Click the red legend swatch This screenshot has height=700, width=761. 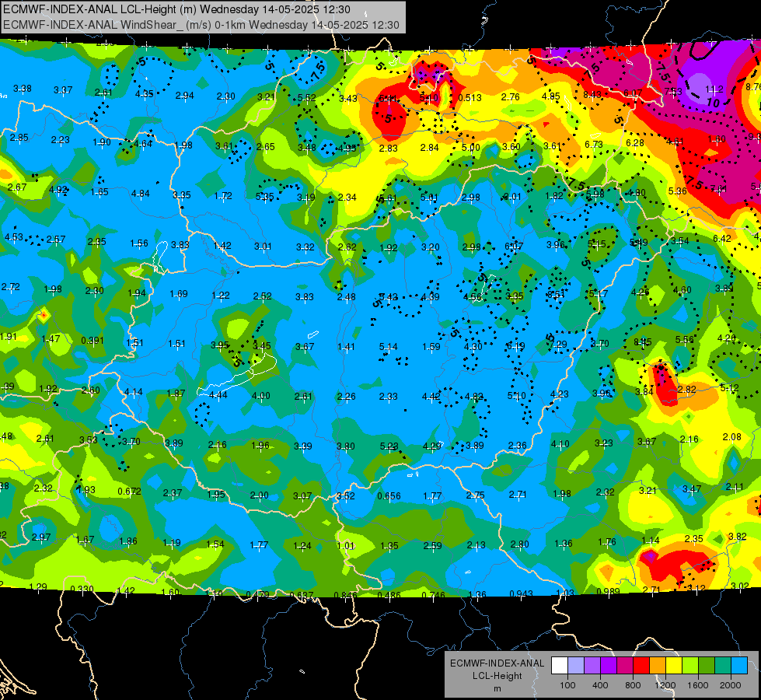pos(641,666)
